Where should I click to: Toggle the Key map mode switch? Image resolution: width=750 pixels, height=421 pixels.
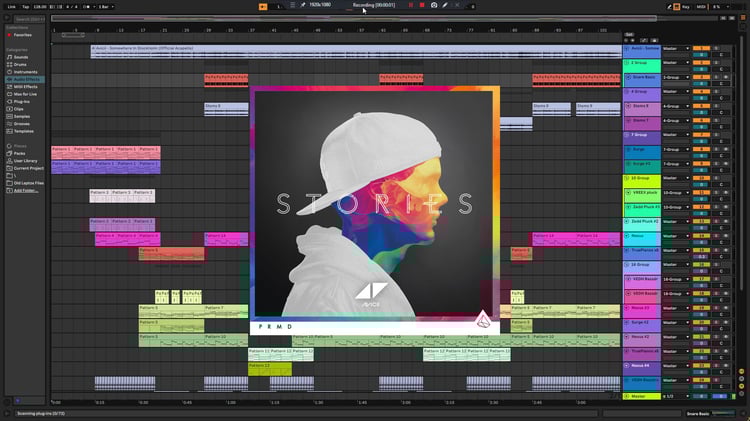685,7
